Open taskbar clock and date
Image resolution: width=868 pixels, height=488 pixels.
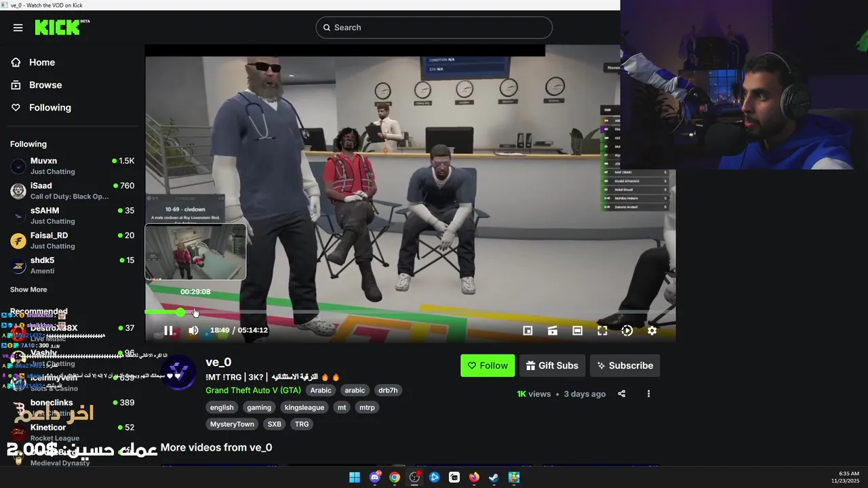[x=846, y=477]
